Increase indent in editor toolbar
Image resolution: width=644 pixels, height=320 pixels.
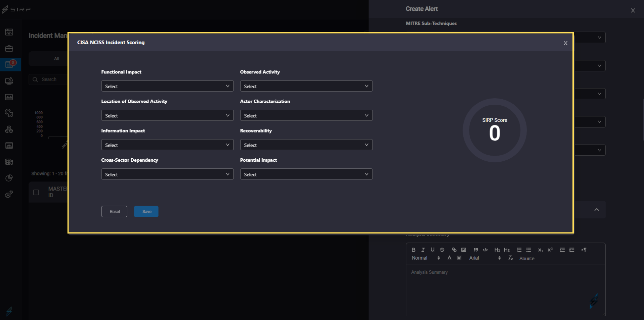[x=572, y=250]
